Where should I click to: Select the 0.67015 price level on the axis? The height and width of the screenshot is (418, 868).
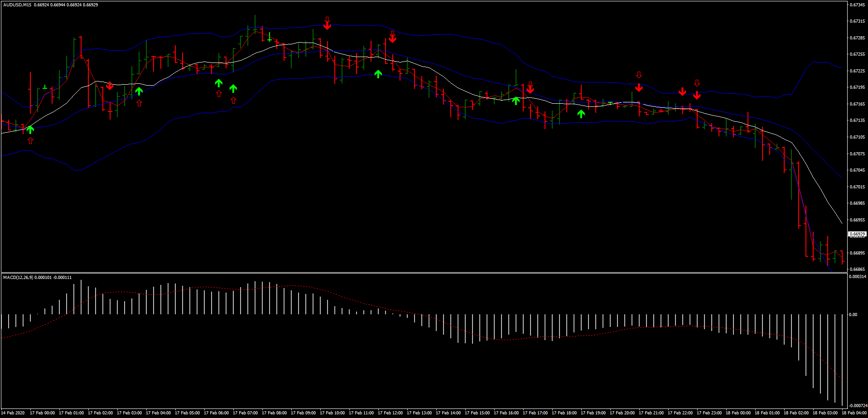pos(857,187)
